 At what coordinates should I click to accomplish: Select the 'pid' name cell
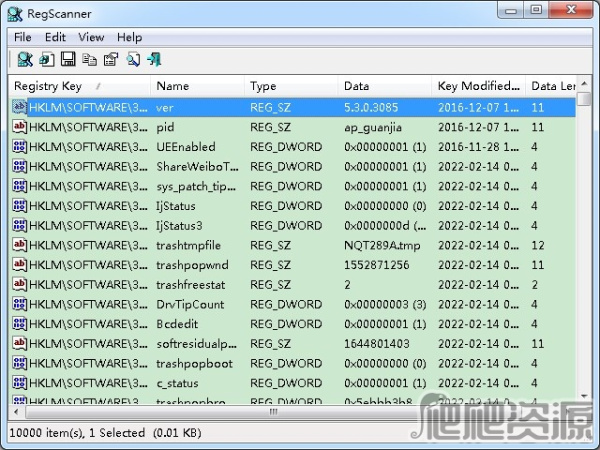[x=165, y=127]
